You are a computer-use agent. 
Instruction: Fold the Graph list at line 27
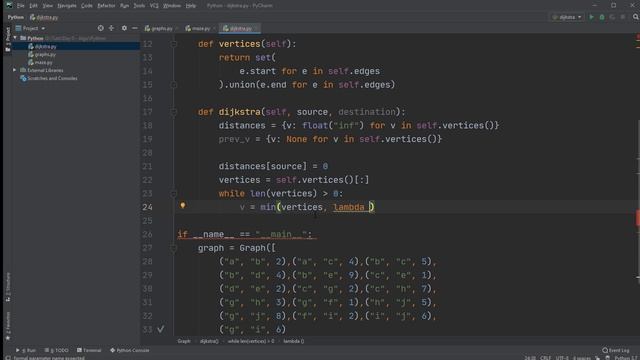click(x=173, y=248)
